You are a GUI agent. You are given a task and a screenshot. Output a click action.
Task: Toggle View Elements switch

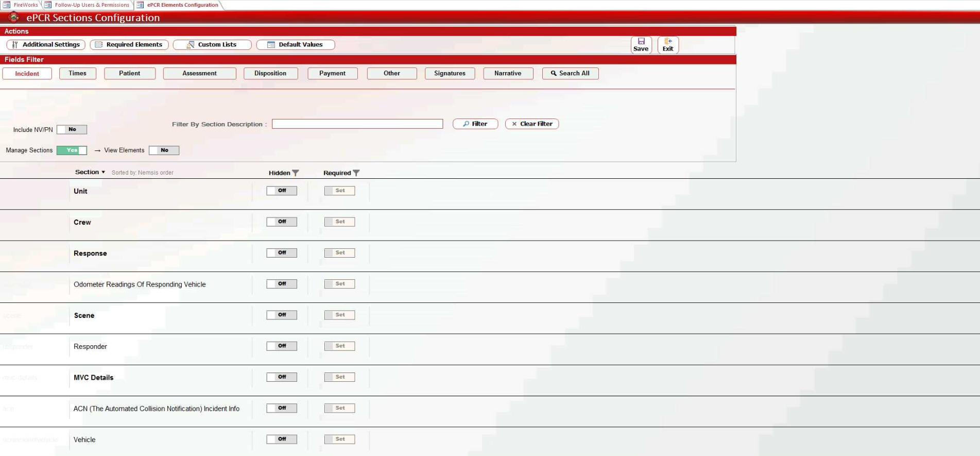pyautogui.click(x=164, y=150)
